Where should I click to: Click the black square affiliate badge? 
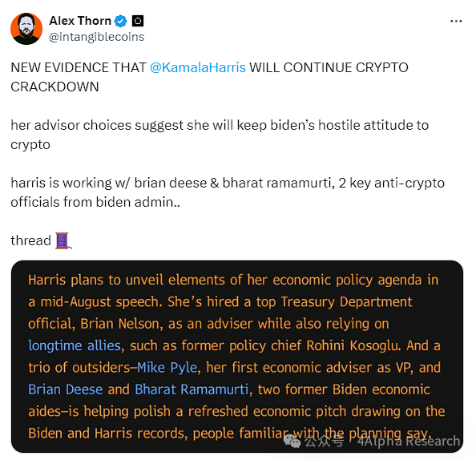point(138,21)
